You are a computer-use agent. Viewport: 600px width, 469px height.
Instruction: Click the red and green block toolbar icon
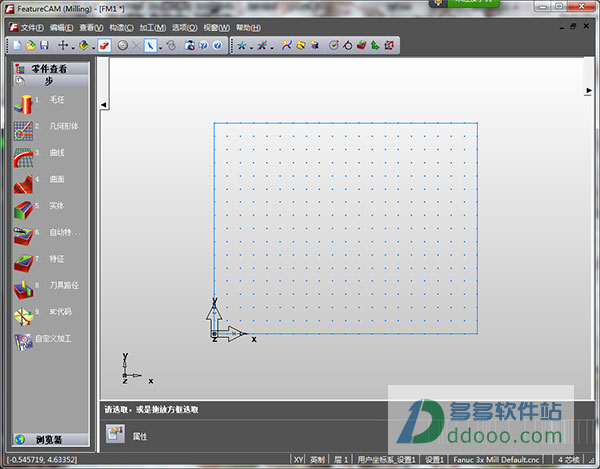click(361, 46)
